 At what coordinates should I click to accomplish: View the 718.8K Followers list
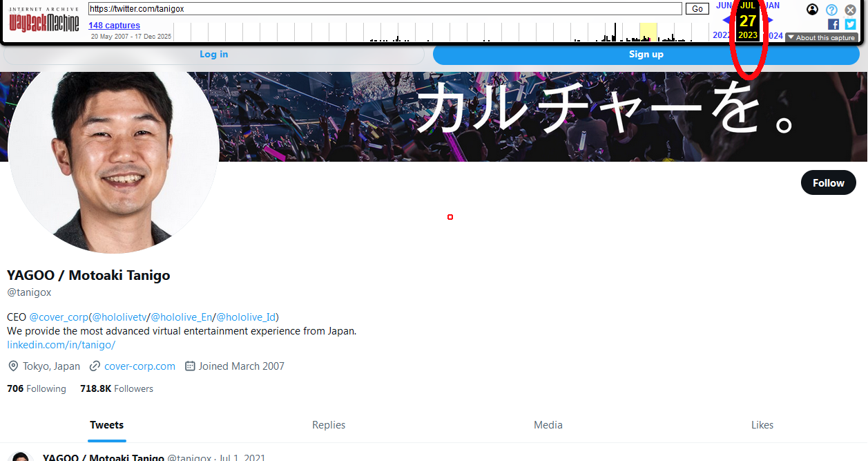pyautogui.click(x=117, y=389)
